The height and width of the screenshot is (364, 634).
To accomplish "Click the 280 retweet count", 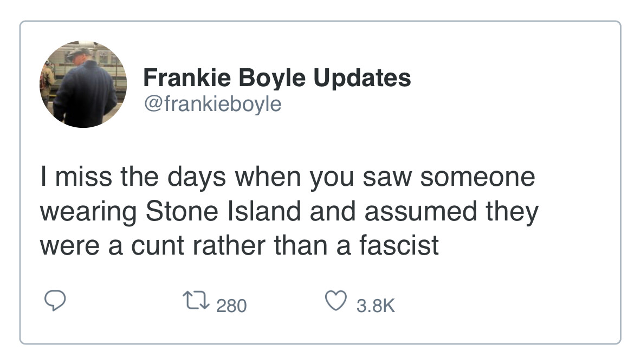I will (x=231, y=306).
